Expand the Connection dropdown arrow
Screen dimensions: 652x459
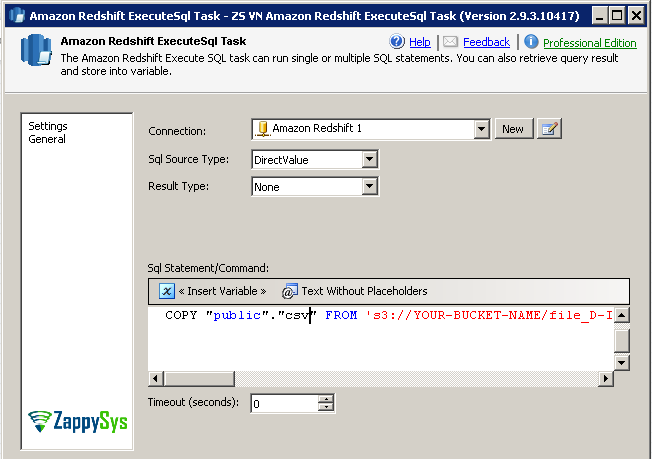[481, 129]
